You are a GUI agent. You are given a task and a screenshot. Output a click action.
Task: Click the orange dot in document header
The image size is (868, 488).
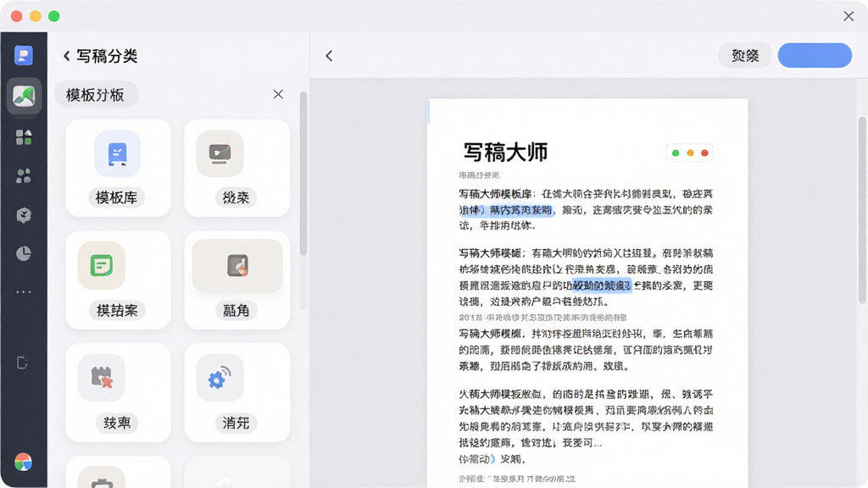(x=690, y=152)
